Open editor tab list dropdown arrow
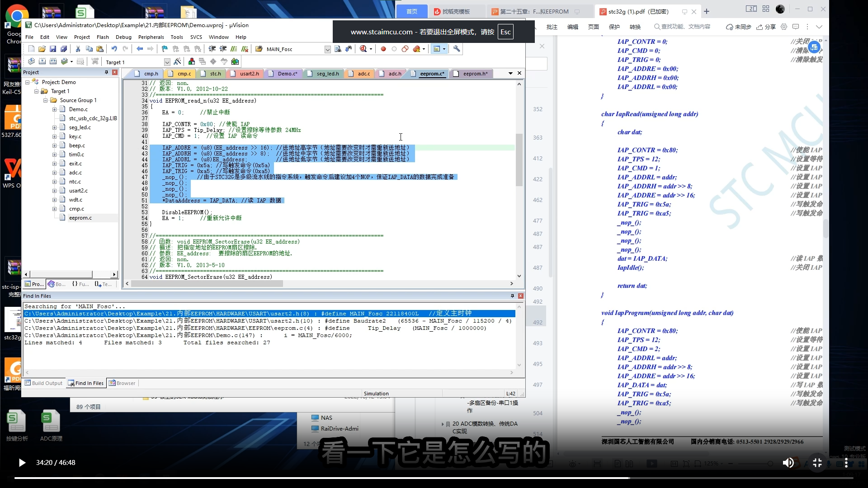This screenshot has width=868, height=488. coord(510,73)
